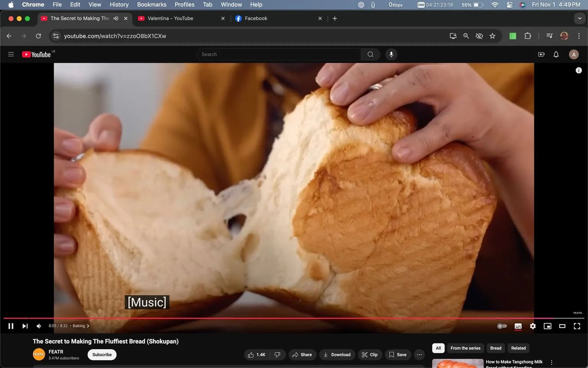Select the Bread filter chip
Viewport: 588px width, 368px height.
coord(496,348)
